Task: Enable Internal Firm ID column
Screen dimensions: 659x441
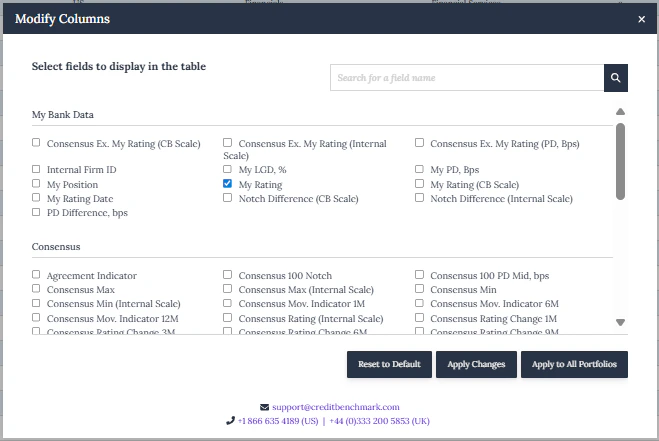Action: click(36, 169)
